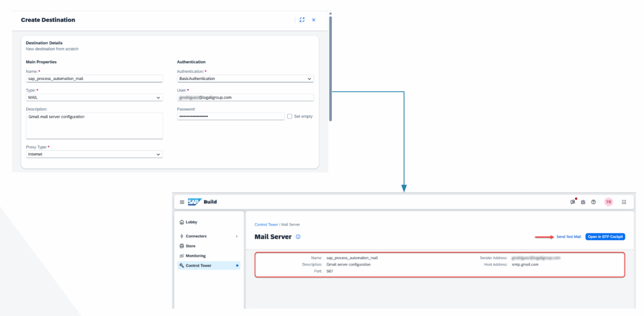Screen dimensions: 644x316
Task: Open the app launcher grid icon
Action: click(x=624, y=202)
